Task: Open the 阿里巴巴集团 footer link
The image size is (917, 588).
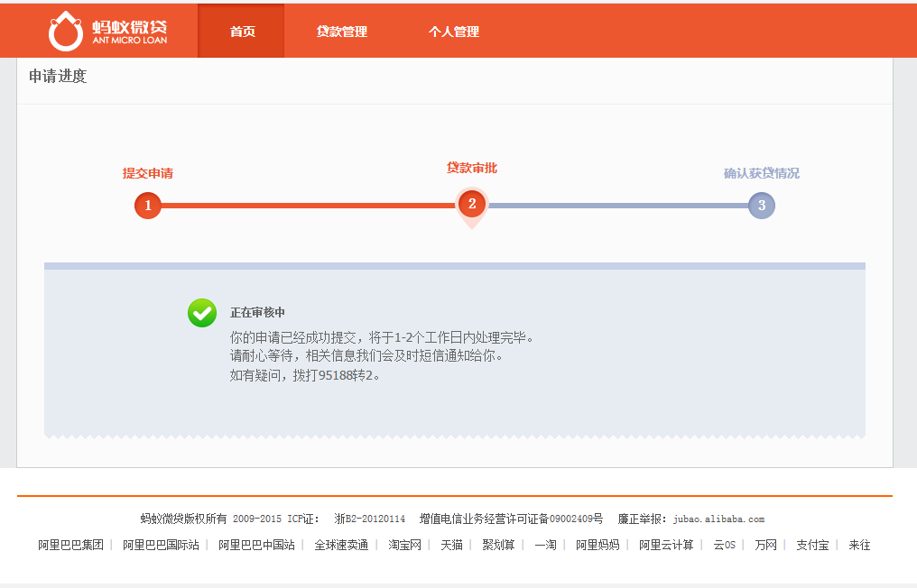Action: (x=70, y=545)
